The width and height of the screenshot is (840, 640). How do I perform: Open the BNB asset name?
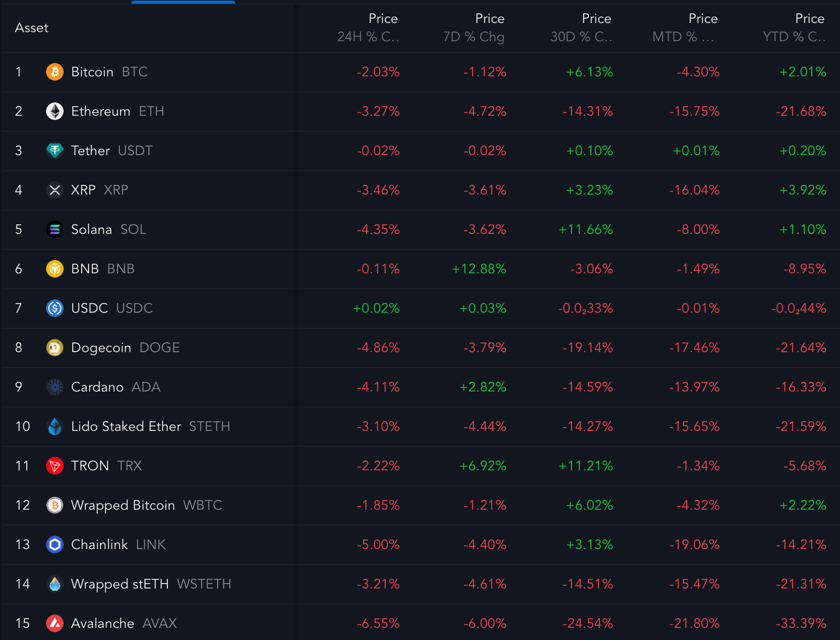(x=102, y=269)
